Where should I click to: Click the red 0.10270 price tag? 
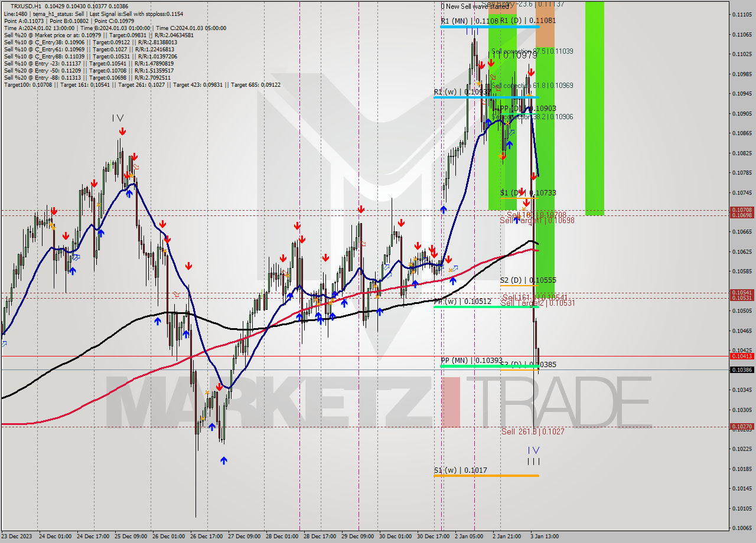[x=742, y=426]
